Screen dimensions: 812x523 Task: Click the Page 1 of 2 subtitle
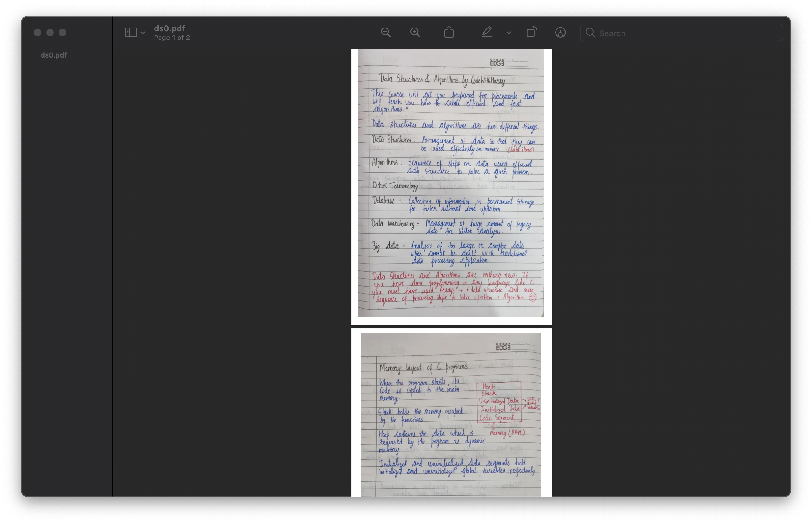(171, 38)
